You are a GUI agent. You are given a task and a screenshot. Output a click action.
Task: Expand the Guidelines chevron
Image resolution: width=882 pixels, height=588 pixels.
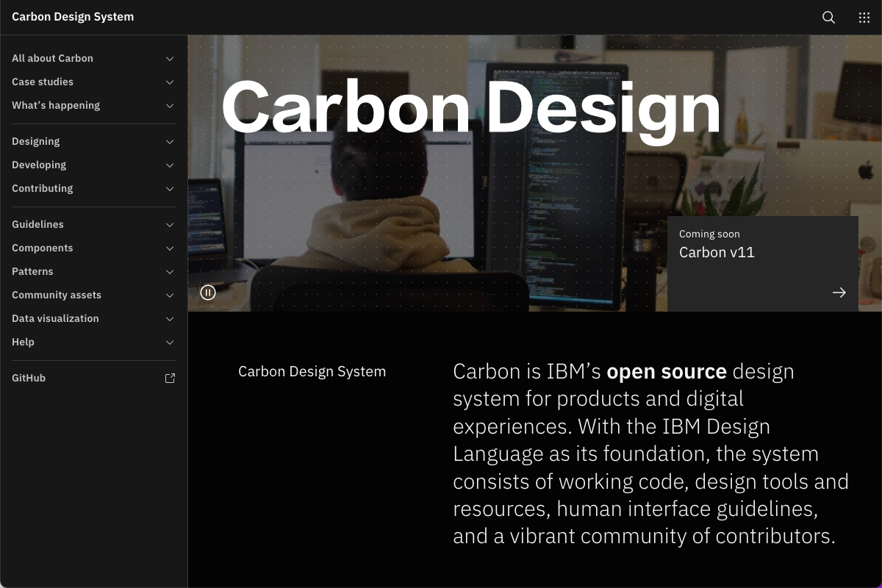click(170, 225)
